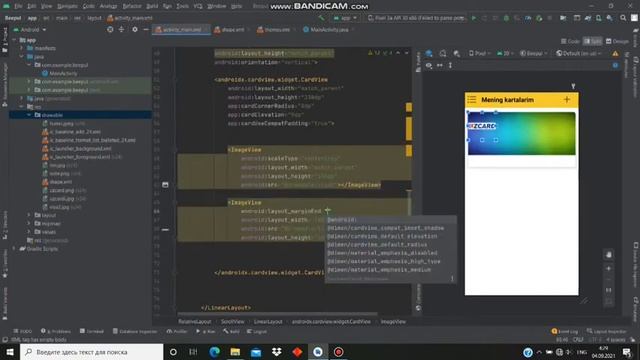Switch to the MainActivity.java editor tab

click(329, 30)
